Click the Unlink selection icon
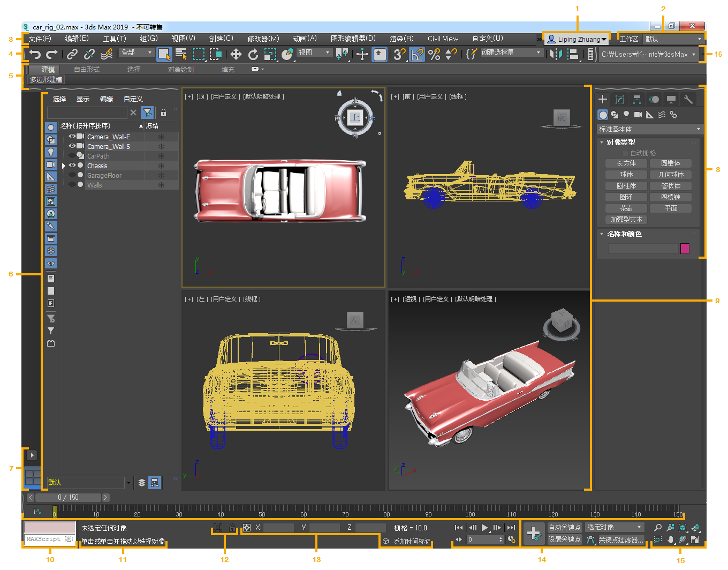Image resolution: width=728 pixels, height=570 pixels. pyautogui.click(x=89, y=54)
